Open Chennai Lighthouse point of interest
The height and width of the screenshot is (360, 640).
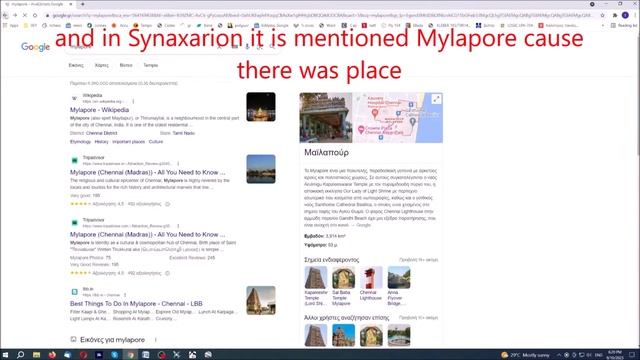click(x=371, y=284)
